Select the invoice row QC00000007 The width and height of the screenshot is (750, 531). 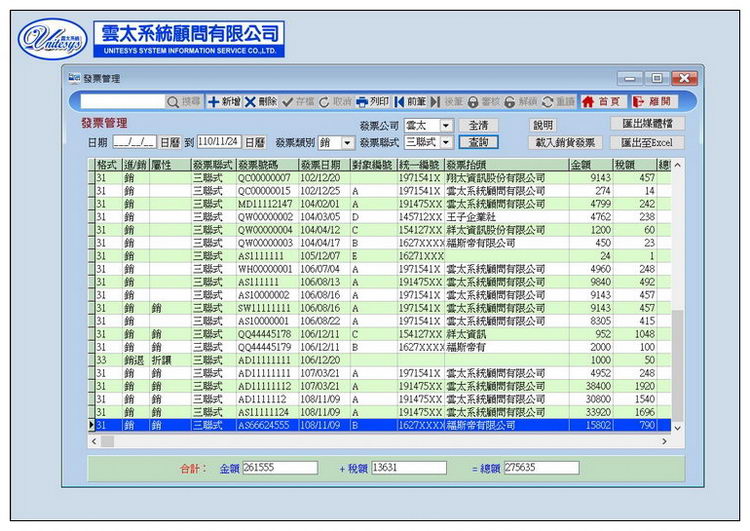pos(264,177)
